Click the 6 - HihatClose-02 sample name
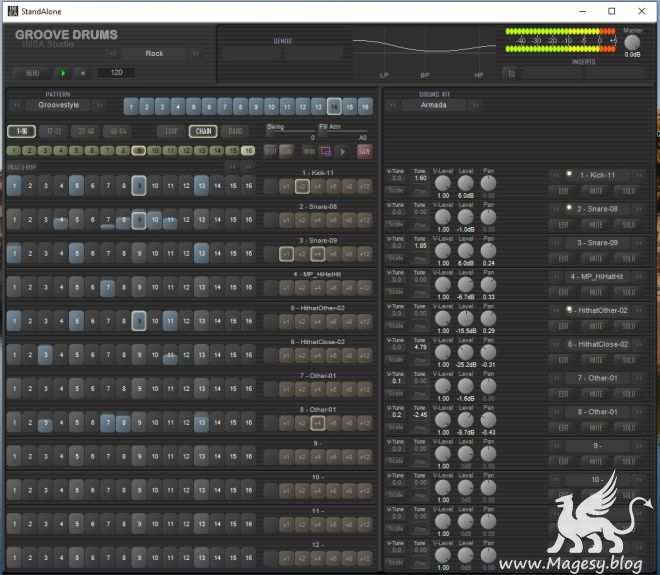This screenshot has width=660, height=575. point(597,344)
